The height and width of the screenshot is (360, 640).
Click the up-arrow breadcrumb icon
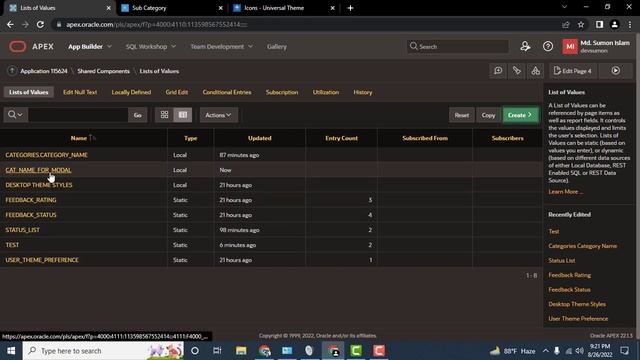pyautogui.click(x=12, y=71)
